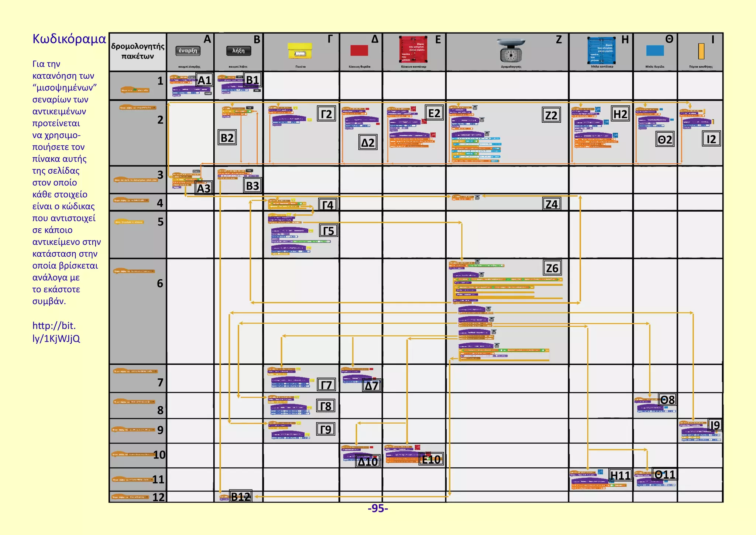The height and width of the screenshot is (535, 756).
Task: Click the Κωδικόραμα title text
Action: 69,39
